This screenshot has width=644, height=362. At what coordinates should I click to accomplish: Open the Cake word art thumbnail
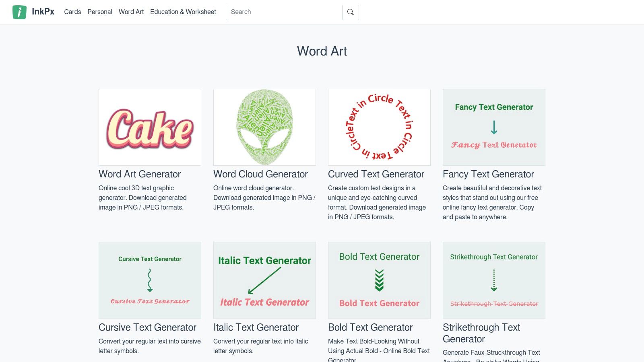click(x=150, y=127)
